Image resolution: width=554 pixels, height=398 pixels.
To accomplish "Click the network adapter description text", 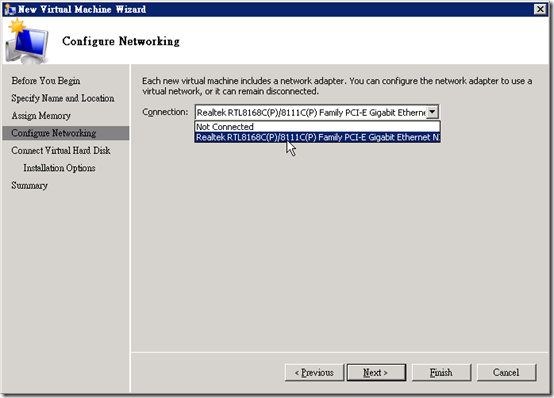I will click(x=337, y=86).
